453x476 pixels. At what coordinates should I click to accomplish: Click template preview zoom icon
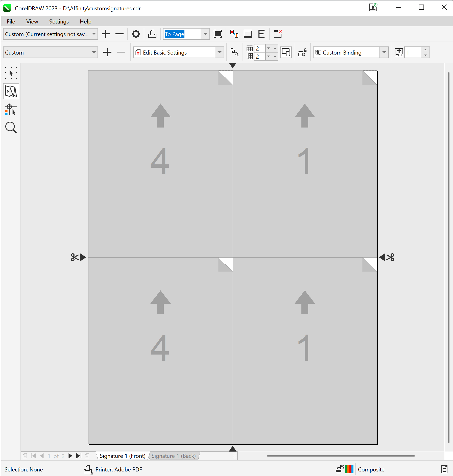click(234, 52)
